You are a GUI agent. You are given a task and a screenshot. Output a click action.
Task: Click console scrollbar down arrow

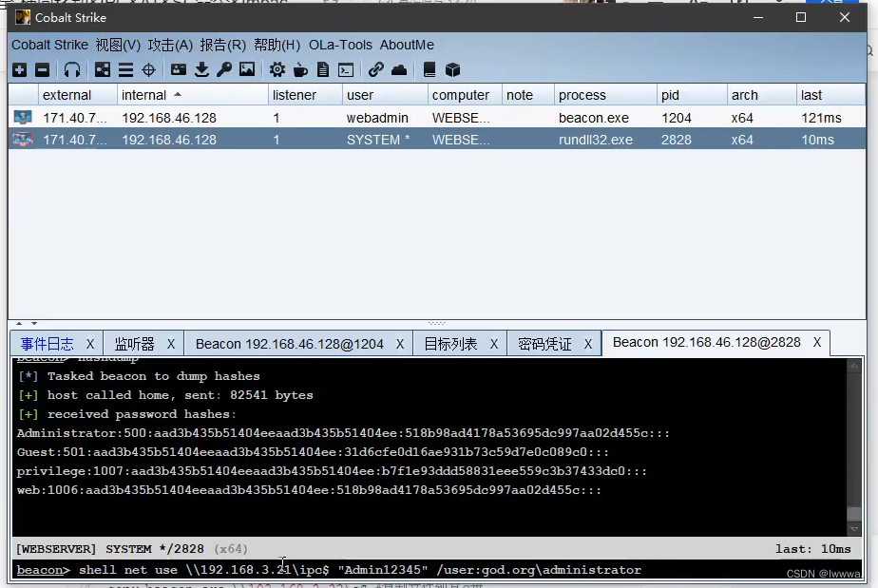[854, 529]
